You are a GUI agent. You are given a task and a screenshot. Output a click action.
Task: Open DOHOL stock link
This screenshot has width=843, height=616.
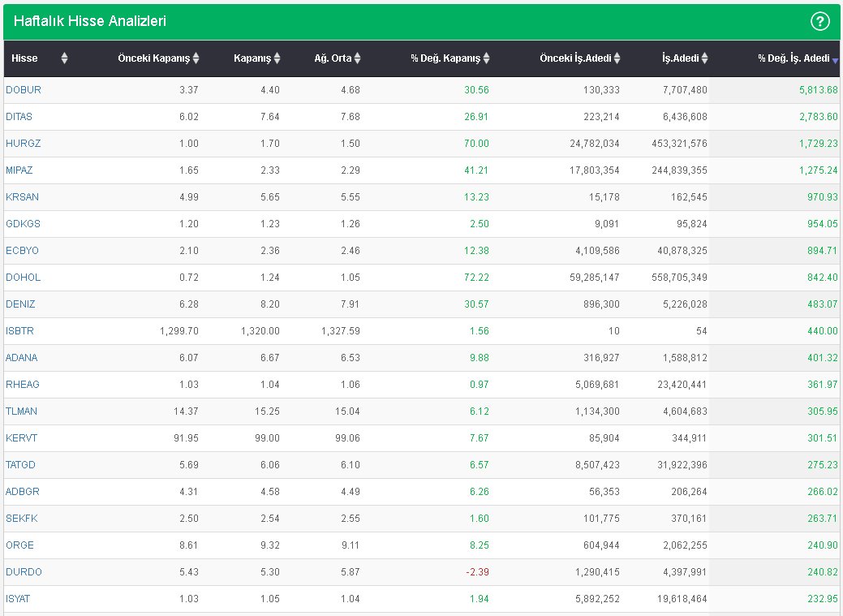[23, 278]
